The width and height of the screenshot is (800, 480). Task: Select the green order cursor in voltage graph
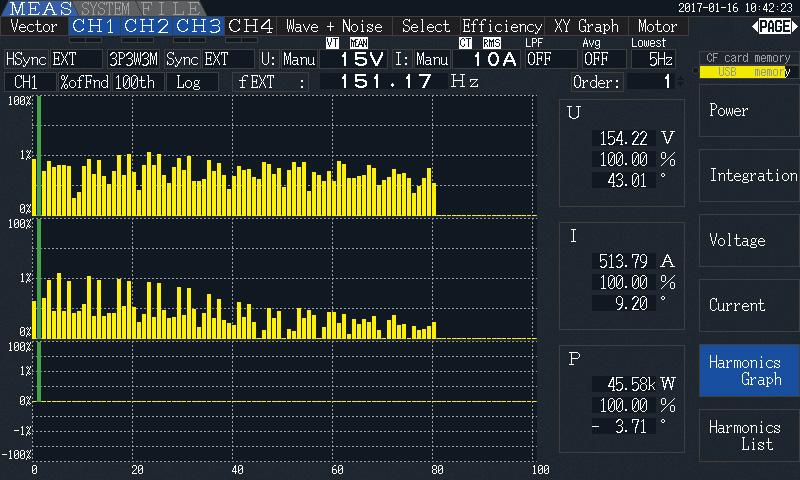click(x=39, y=156)
